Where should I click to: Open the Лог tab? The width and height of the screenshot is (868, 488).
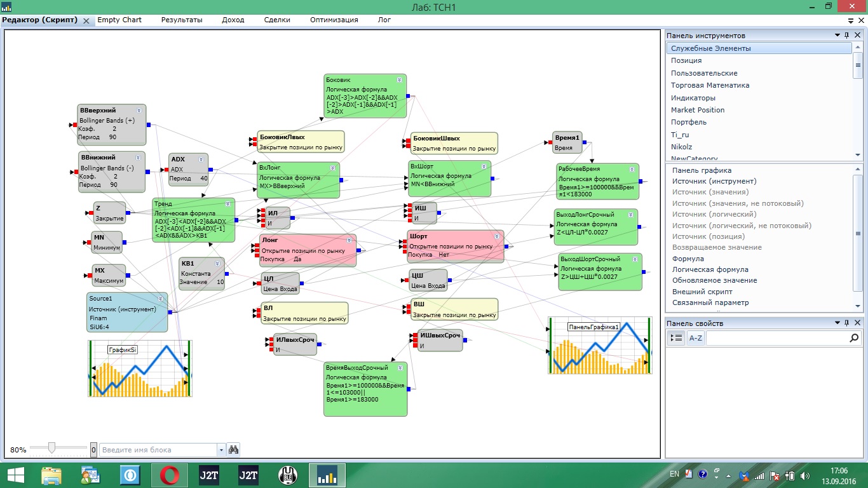[x=384, y=20]
